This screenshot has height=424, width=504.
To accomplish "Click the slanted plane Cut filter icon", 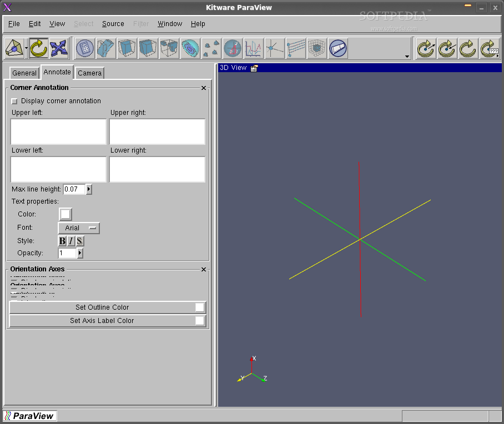I will click(106, 48).
